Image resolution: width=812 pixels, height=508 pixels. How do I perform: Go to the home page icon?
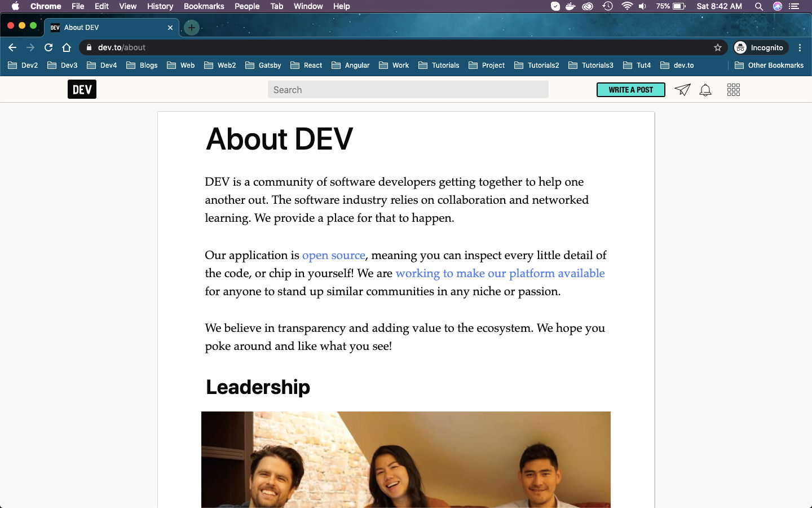coord(67,47)
